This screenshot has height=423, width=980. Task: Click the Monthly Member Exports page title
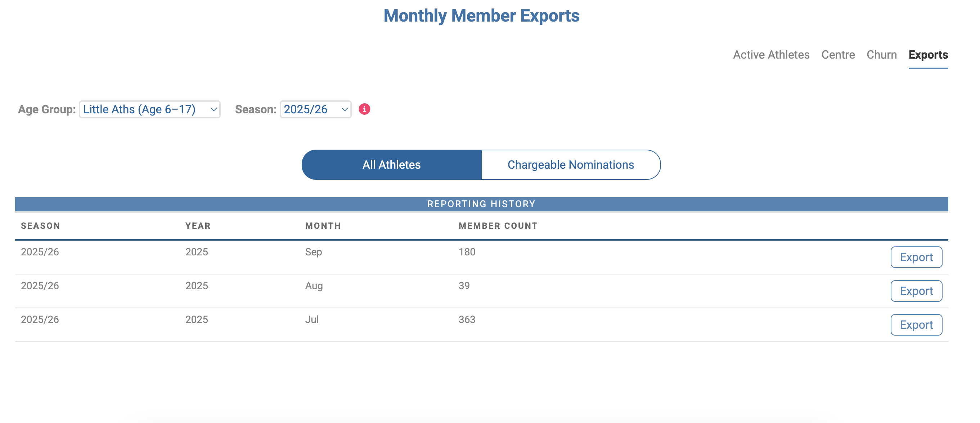tap(481, 16)
